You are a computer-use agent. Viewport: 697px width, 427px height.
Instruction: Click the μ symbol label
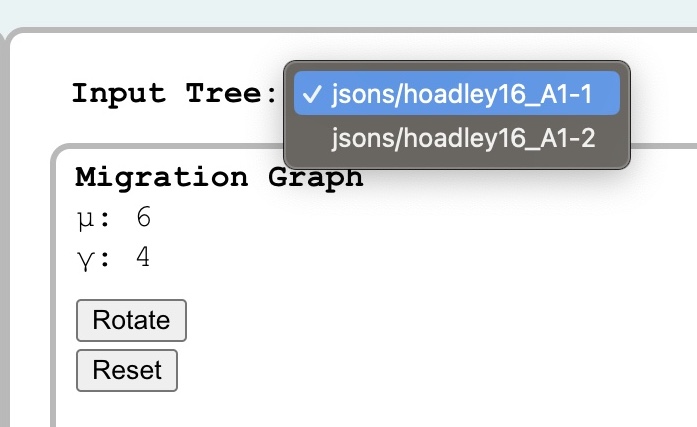pyautogui.click(x=85, y=219)
